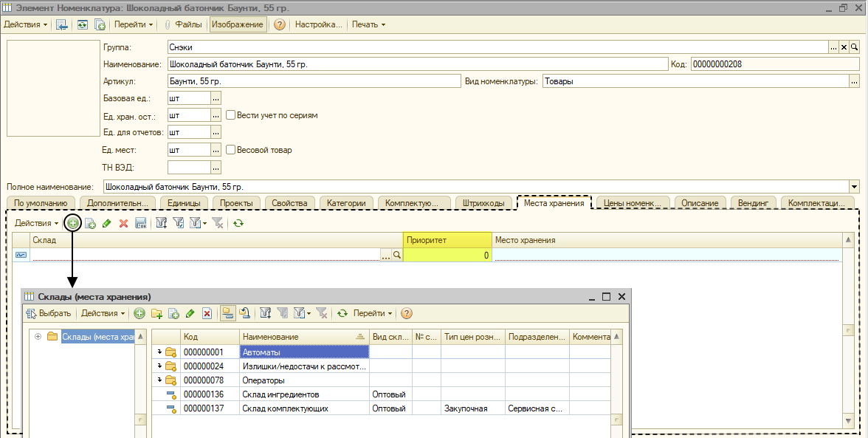This screenshot has height=438, width=868.
Task: Select the Операторы folder row
Action: click(382, 380)
